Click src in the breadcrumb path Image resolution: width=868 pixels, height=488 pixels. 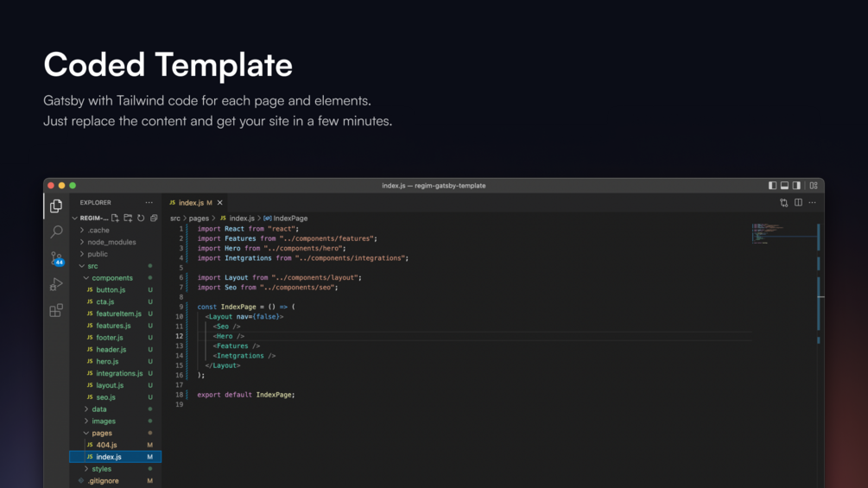click(175, 218)
